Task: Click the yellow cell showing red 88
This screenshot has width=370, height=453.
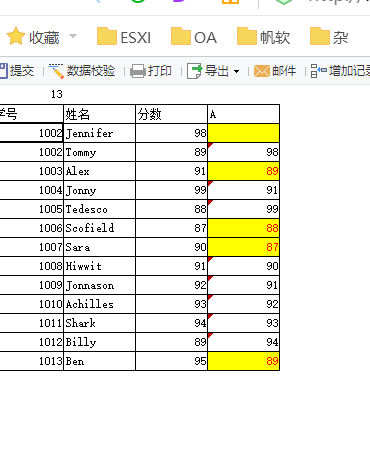Action: 243,228
